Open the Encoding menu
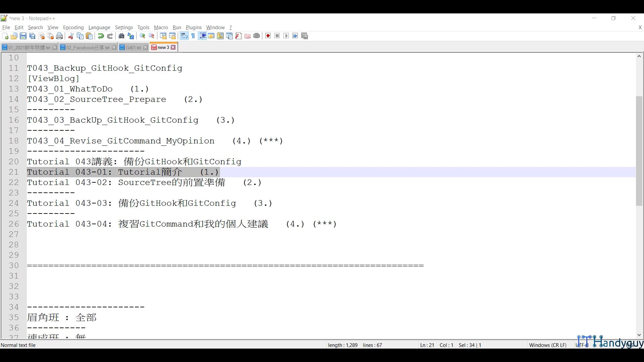Image resolution: width=644 pixels, height=362 pixels. pos(73,27)
